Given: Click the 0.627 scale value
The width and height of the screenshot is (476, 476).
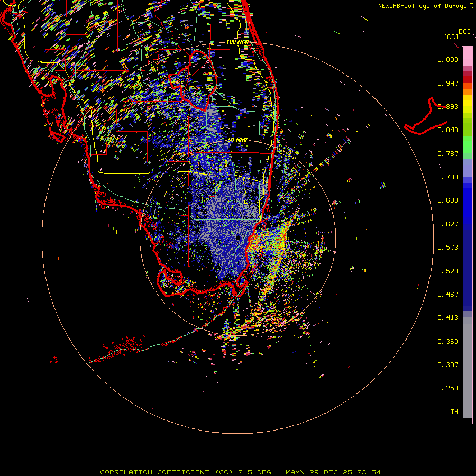Looking at the screenshot, I should pos(448,224).
